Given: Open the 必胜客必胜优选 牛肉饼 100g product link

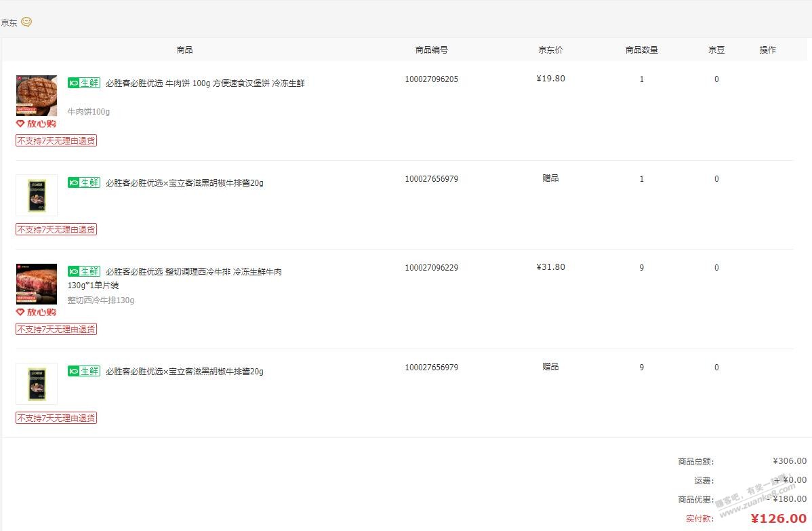Looking at the screenshot, I should coord(205,83).
